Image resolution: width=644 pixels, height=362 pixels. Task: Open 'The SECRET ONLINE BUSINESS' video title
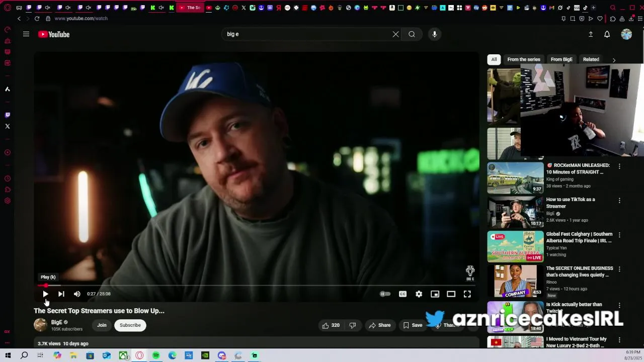coord(580,271)
